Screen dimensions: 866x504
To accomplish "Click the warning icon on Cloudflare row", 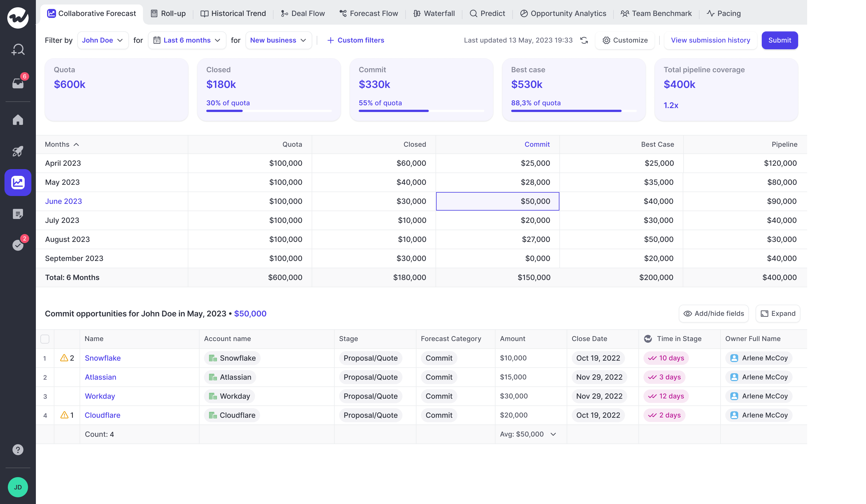I will point(64,415).
